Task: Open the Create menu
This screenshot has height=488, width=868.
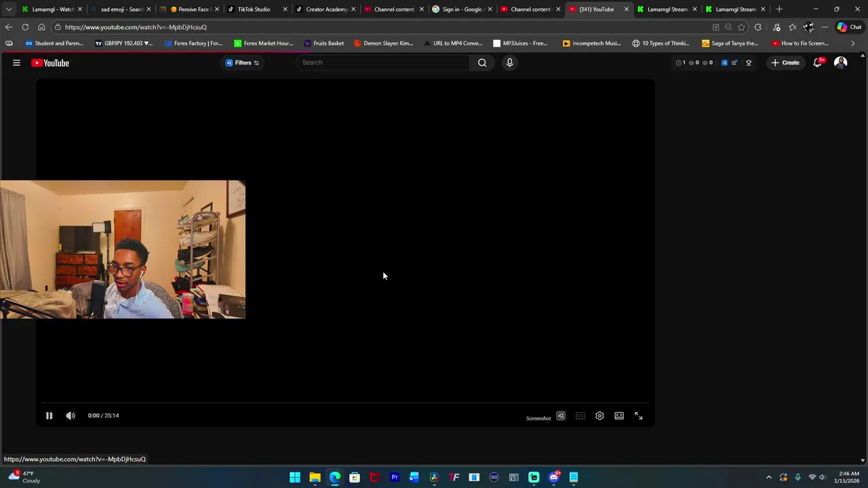Action: [785, 62]
